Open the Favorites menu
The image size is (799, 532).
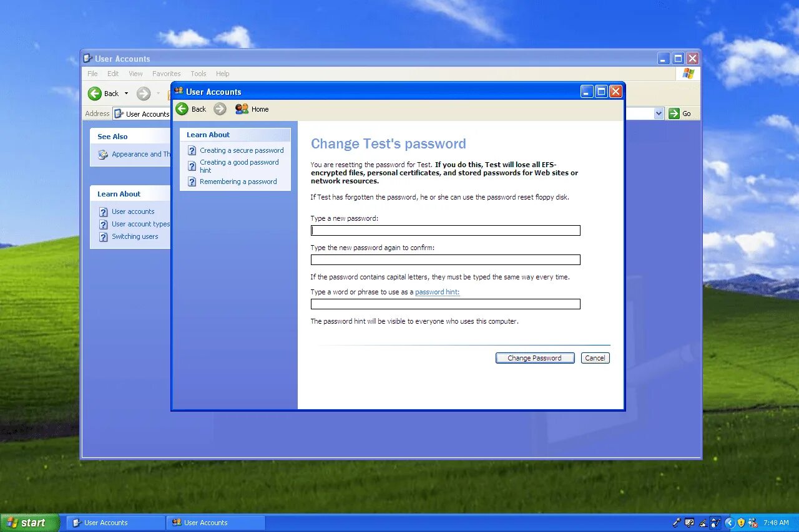tap(166, 74)
